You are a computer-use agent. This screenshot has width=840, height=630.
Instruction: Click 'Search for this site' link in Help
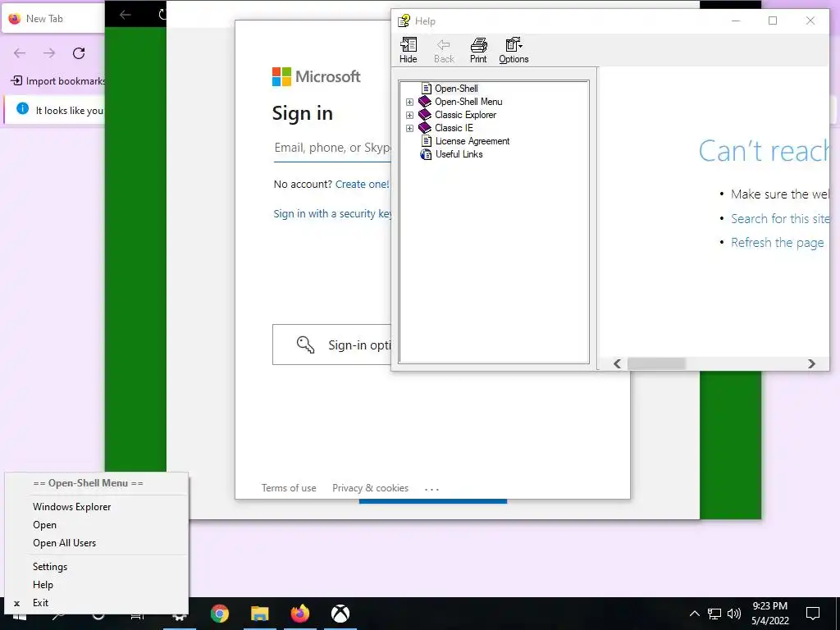pos(780,218)
